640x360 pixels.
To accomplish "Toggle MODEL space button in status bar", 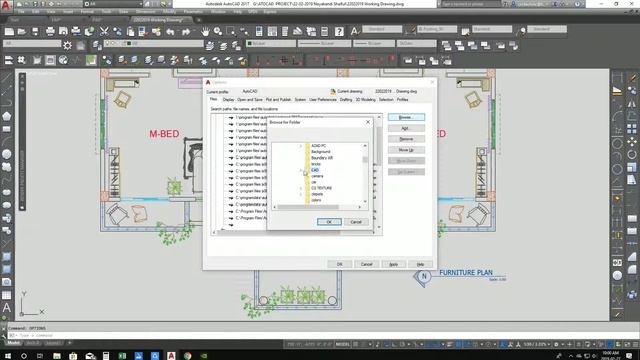I will tap(342, 344).
